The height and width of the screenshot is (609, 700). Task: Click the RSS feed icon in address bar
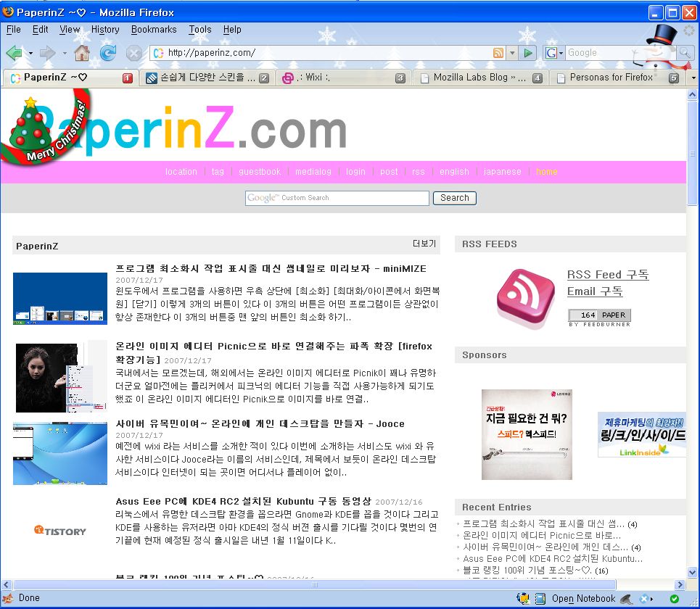[x=498, y=53]
